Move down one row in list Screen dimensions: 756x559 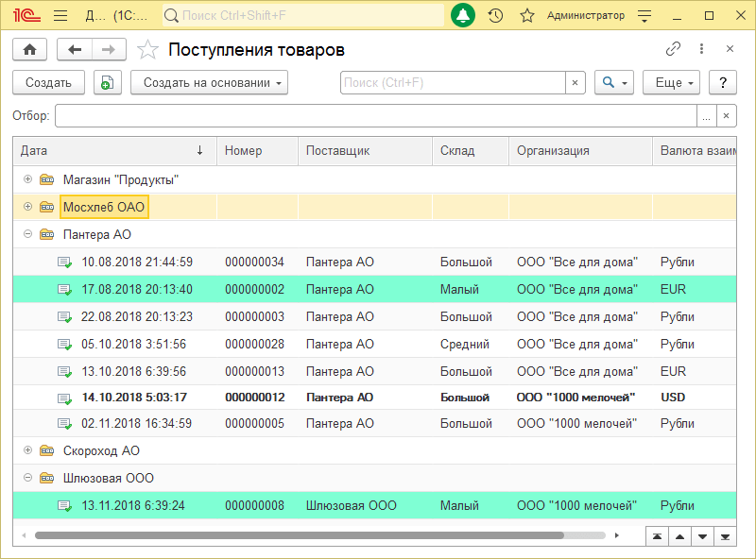point(702,537)
